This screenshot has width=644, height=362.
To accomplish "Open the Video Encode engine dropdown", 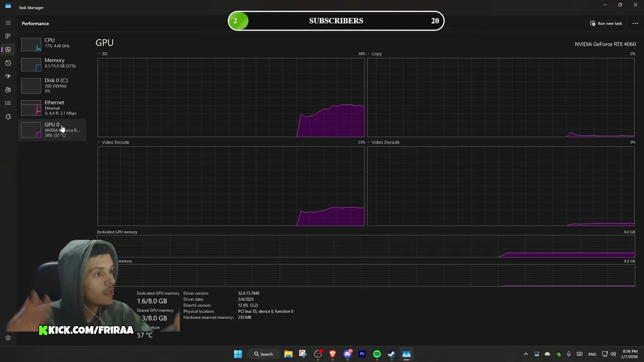I will [x=113, y=142].
